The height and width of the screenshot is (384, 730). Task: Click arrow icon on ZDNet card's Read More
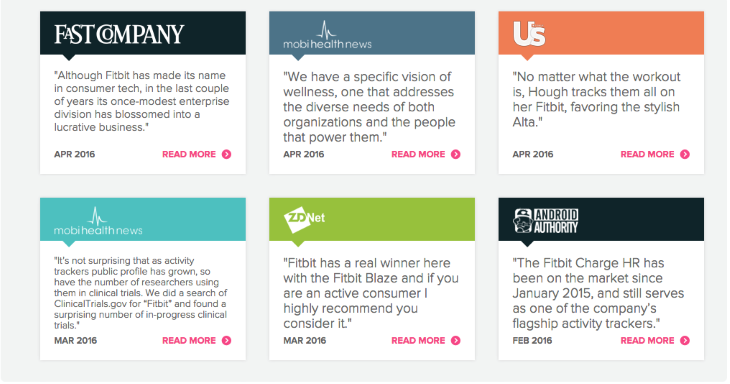tap(456, 340)
